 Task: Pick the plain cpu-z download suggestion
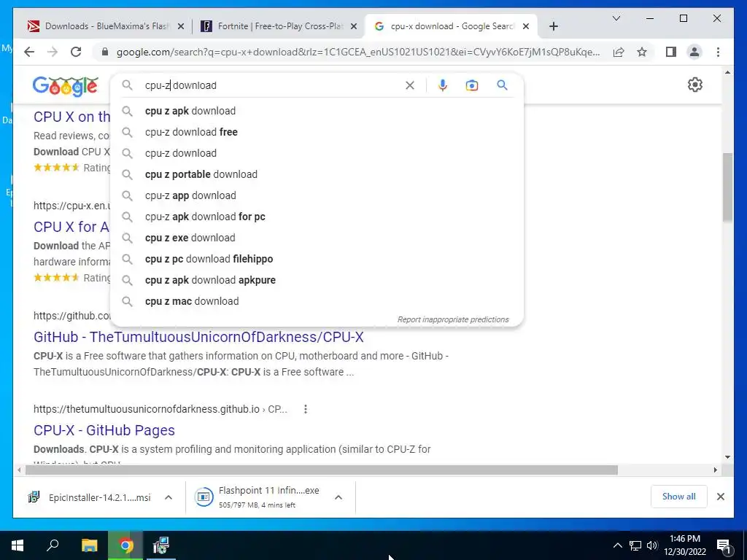[317, 153]
